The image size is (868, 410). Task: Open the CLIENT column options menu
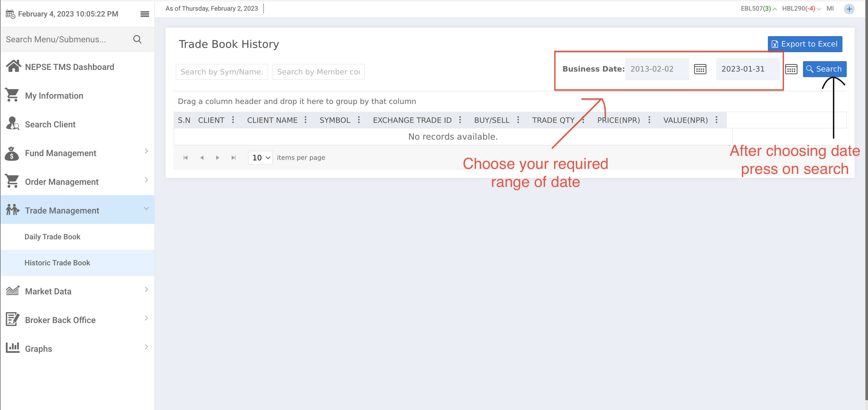click(x=233, y=120)
